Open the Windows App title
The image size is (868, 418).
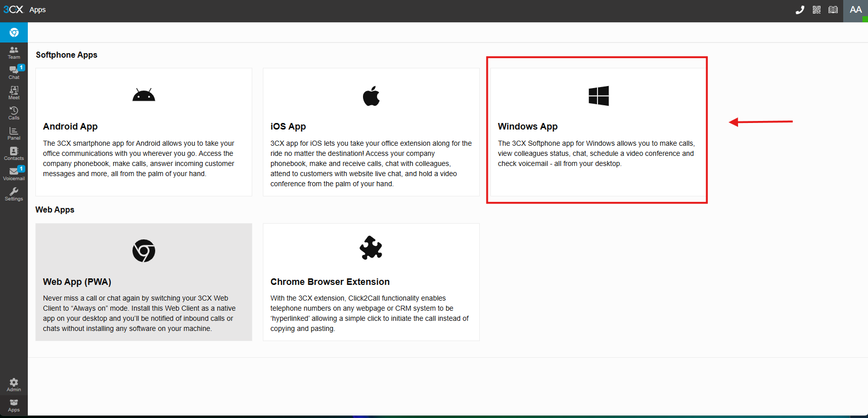coord(528,127)
